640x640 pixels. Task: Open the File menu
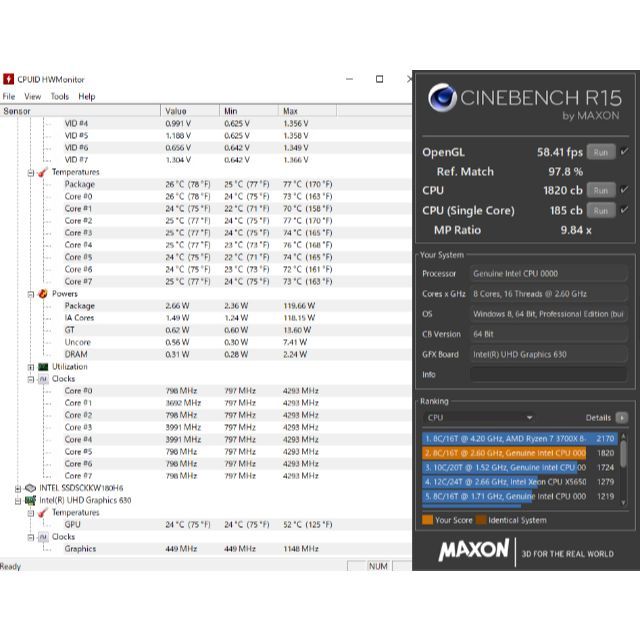9,96
